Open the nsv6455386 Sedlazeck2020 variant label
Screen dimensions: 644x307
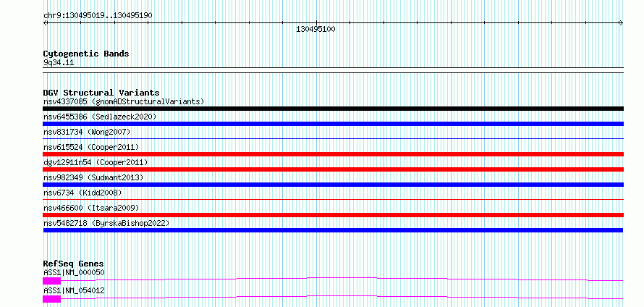(x=100, y=117)
